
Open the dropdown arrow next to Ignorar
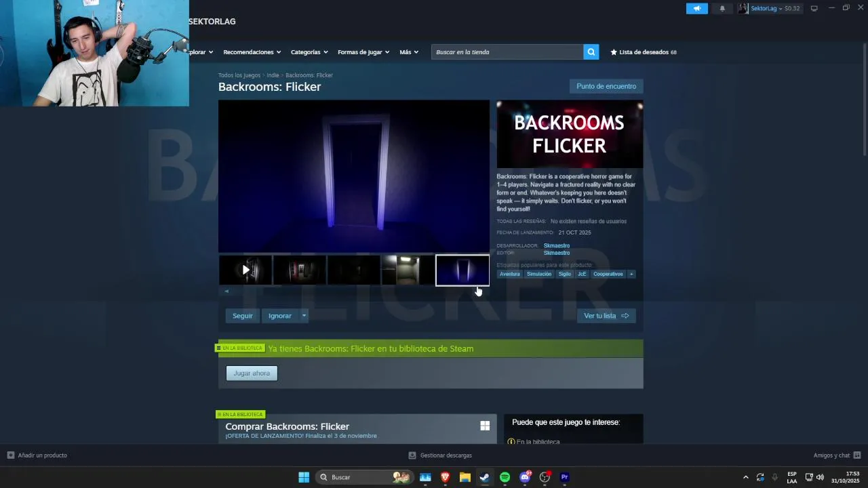click(x=304, y=316)
